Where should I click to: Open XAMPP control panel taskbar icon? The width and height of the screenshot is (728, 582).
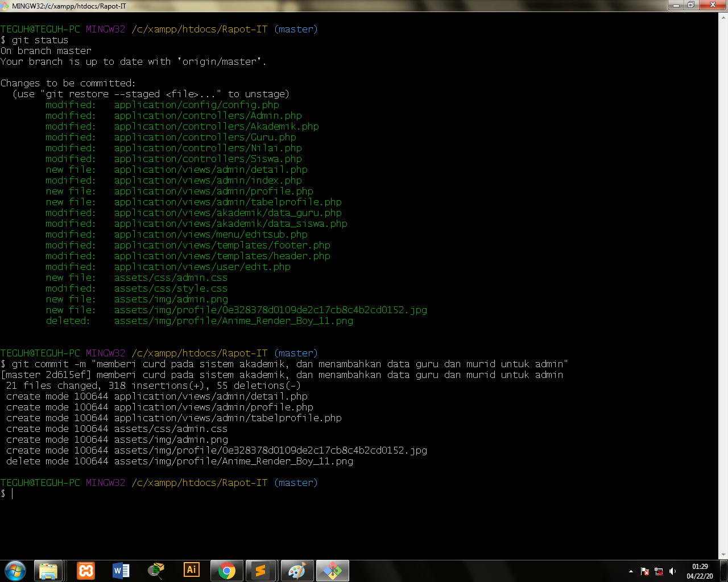[86, 571]
